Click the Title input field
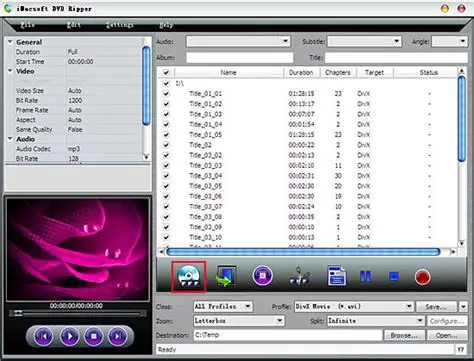Screen dimensions: 474x361 click(396, 58)
